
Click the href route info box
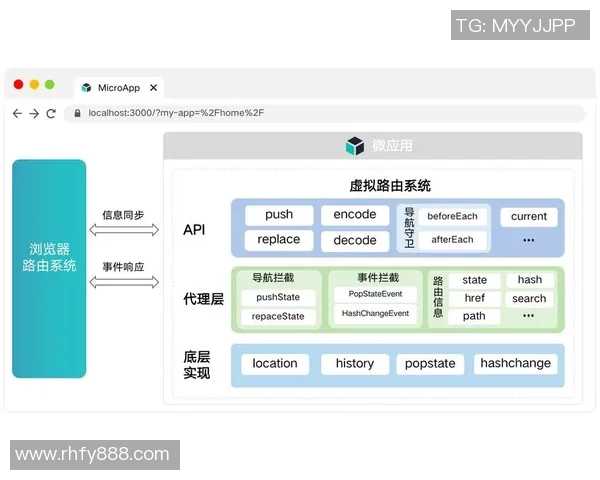pos(474,298)
